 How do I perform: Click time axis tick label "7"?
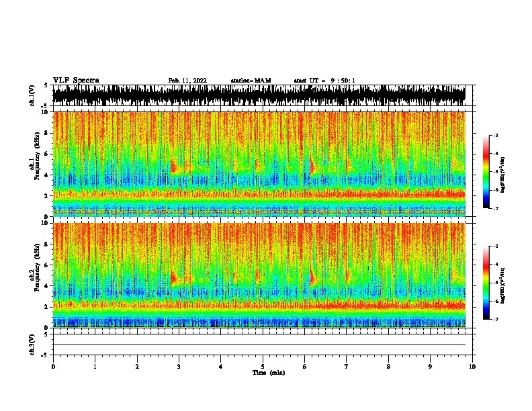click(x=347, y=367)
